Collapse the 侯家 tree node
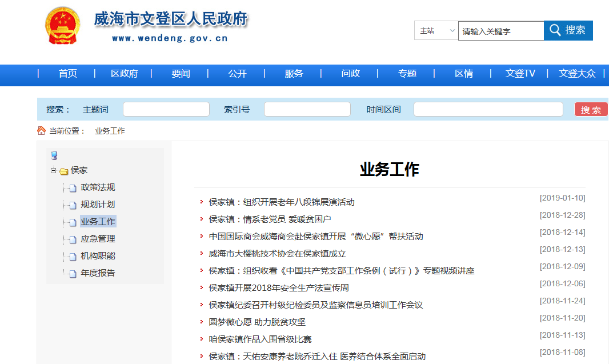The image size is (609, 364). coord(53,170)
